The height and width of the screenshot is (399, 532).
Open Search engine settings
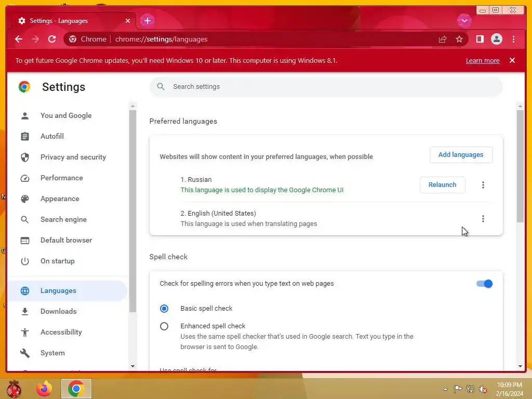pyautogui.click(x=67, y=219)
